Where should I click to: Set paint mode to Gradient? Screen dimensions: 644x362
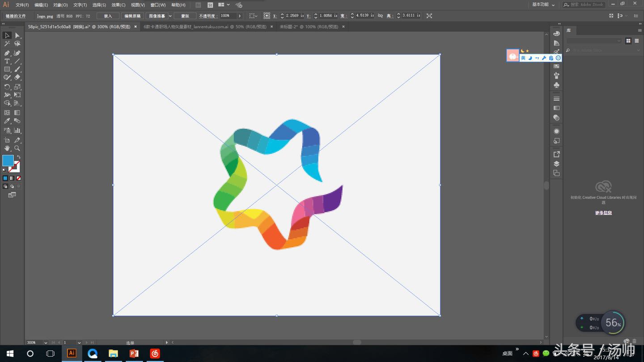click(x=12, y=178)
